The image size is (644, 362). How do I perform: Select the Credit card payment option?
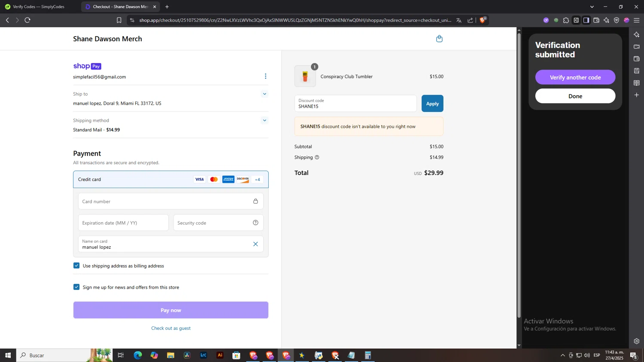(171, 179)
